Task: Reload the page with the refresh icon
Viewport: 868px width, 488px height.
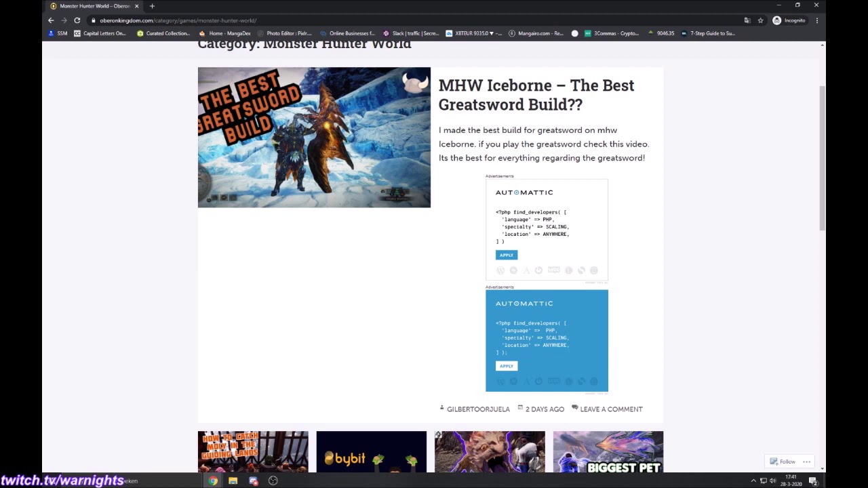Action: [x=77, y=20]
